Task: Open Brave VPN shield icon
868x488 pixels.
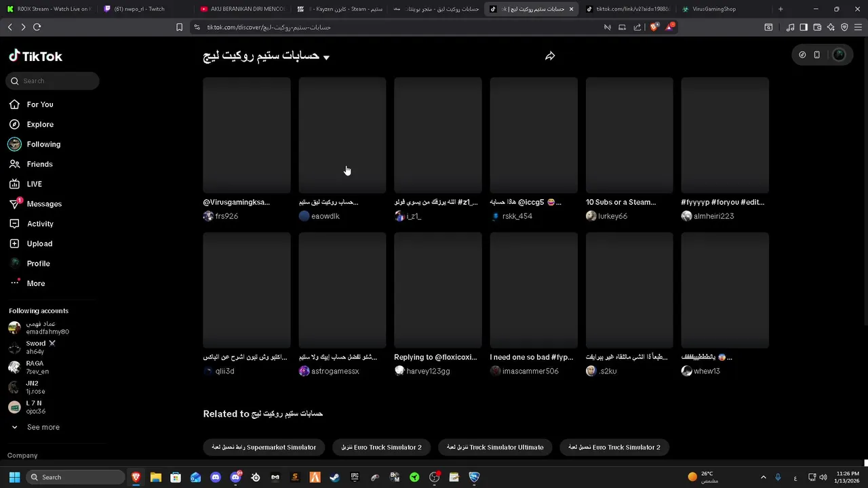Action: [x=844, y=27]
